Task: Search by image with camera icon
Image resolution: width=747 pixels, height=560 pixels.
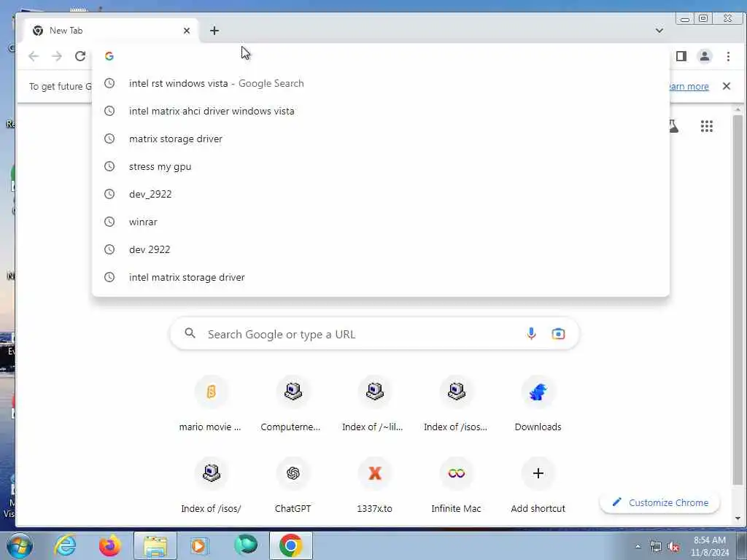Action: pos(558,334)
